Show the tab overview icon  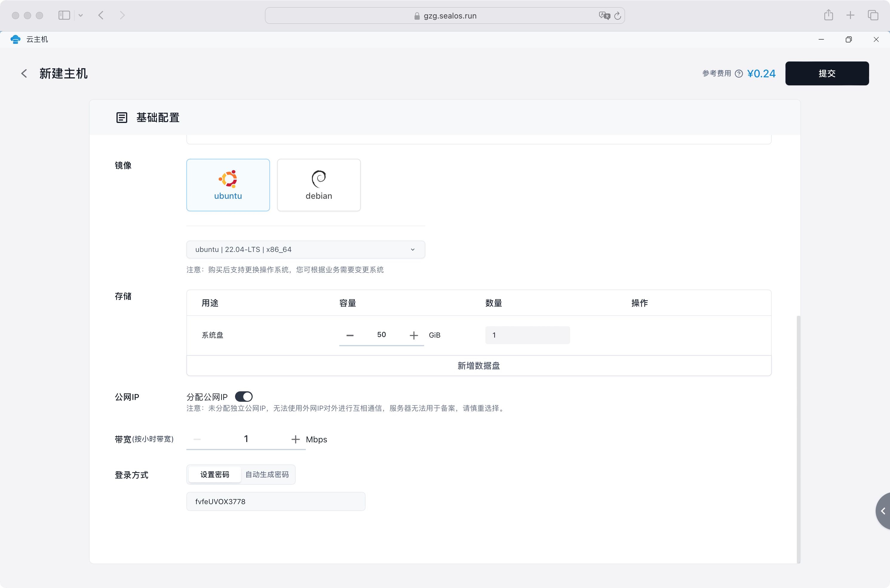tap(873, 16)
